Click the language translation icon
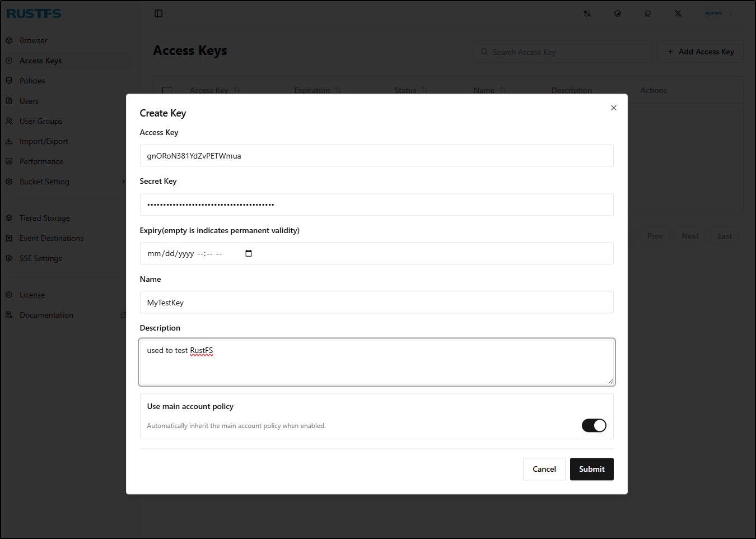This screenshot has height=539, width=756. point(587,13)
